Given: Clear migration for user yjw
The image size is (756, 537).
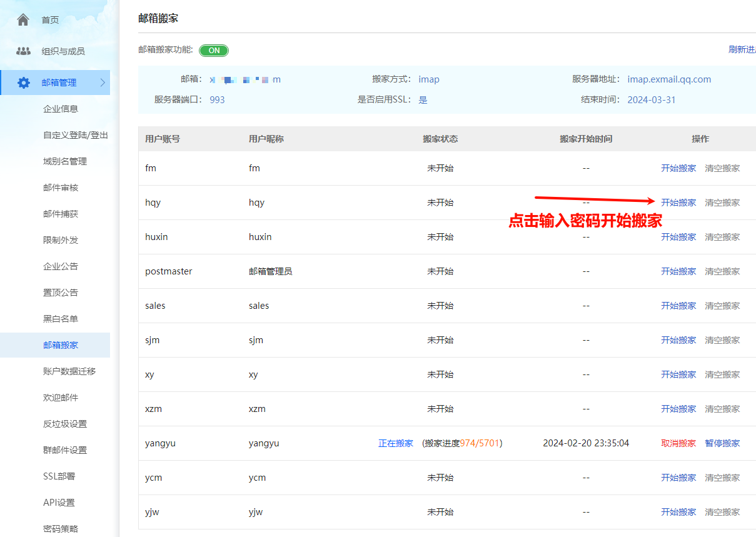Looking at the screenshot, I should click(722, 512).
